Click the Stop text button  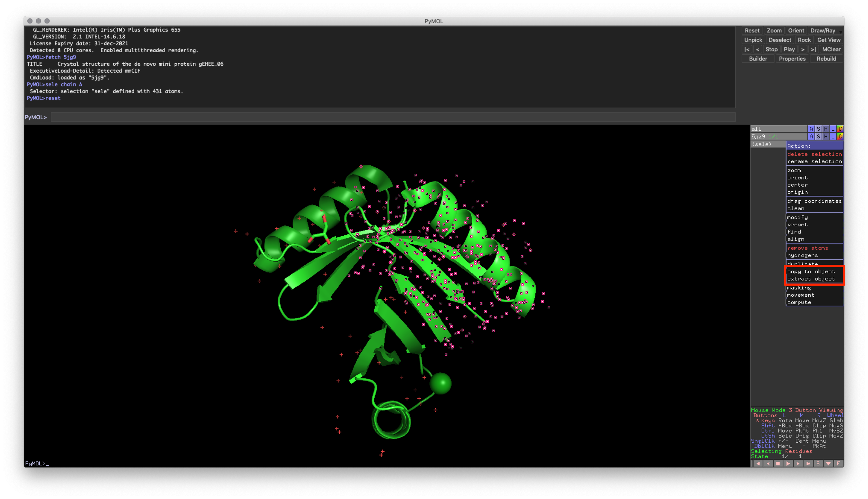pos(771,49)
